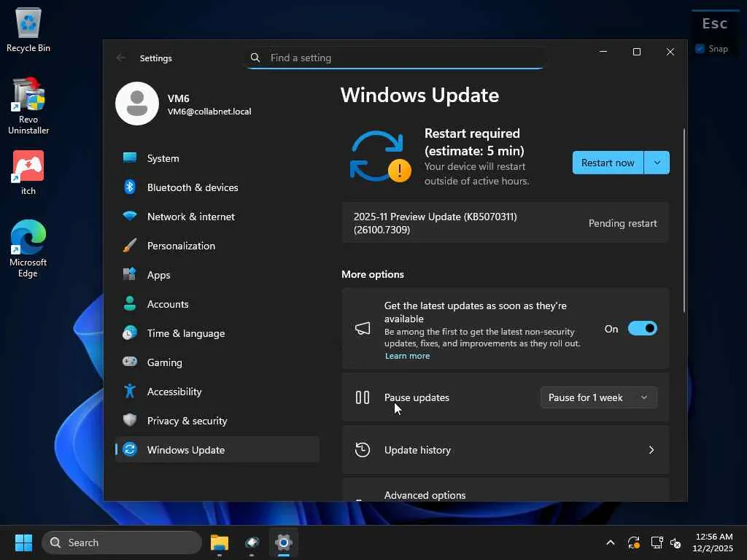Open the Apps icon in sidebar

pos(130,274)
